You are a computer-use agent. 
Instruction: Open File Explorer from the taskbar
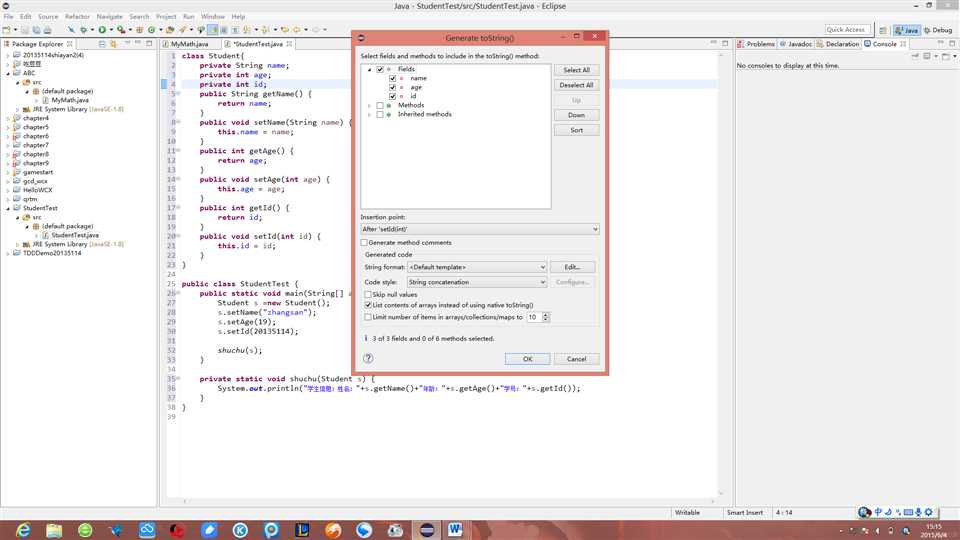(x=54, y=530)
